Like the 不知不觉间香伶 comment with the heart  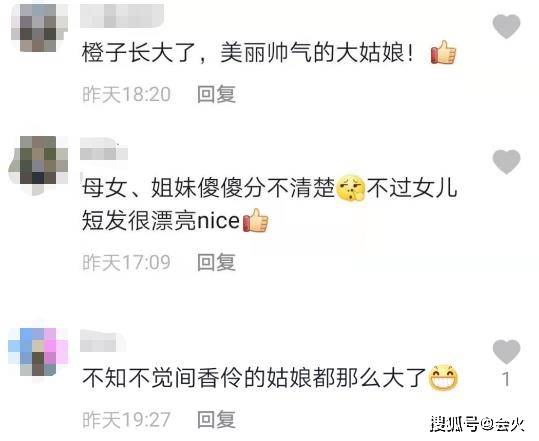point(506,351)
